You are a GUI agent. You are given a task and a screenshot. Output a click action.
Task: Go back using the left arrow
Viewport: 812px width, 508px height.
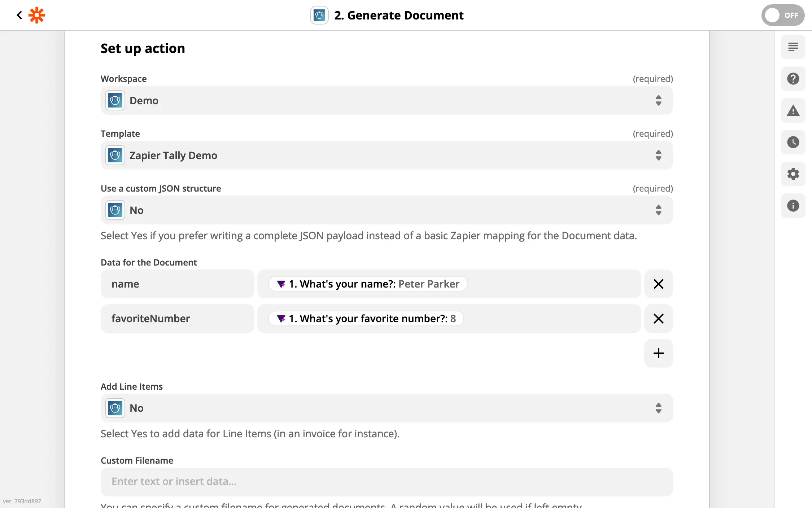pyautogui.click(x=19, y=15)
